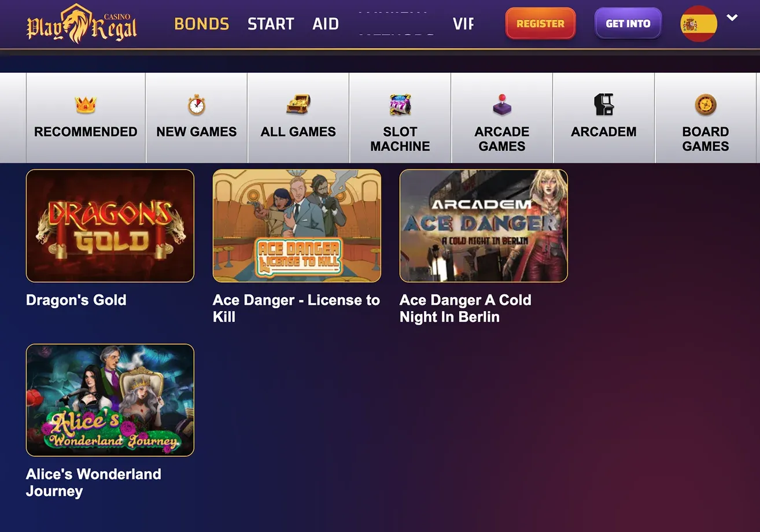Open the VIP item in navigation bar
The width and height of the screenshot is (760, 532).
[463, 24]
